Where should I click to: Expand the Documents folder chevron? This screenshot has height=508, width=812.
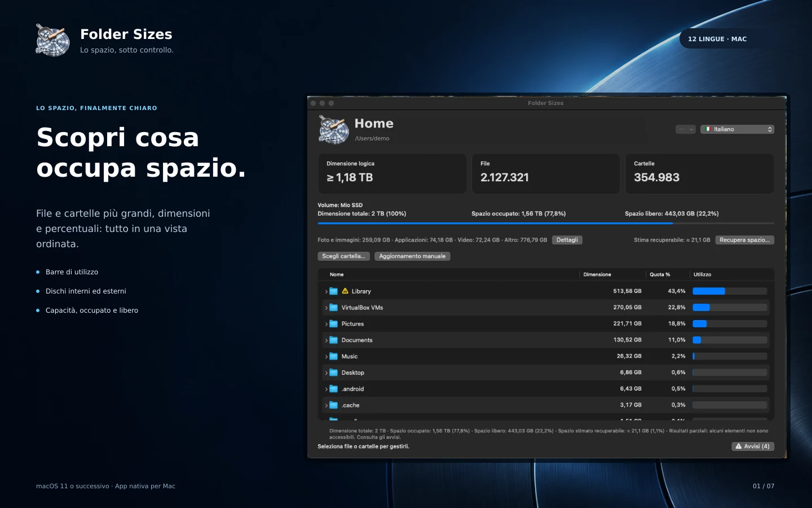326,340
